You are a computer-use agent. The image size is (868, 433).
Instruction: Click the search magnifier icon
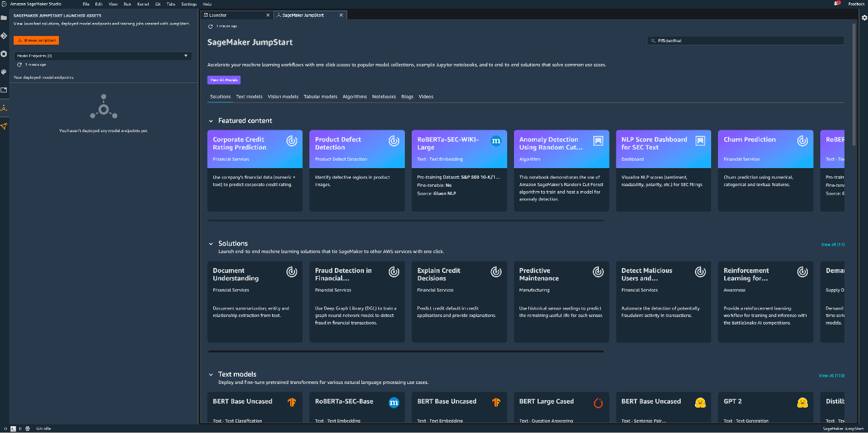653,40
